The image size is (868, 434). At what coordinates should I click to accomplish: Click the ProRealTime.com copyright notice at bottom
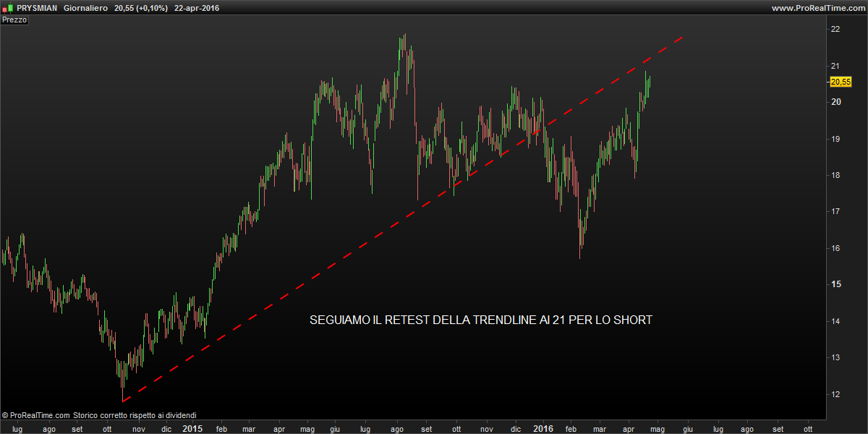(99, 415)
